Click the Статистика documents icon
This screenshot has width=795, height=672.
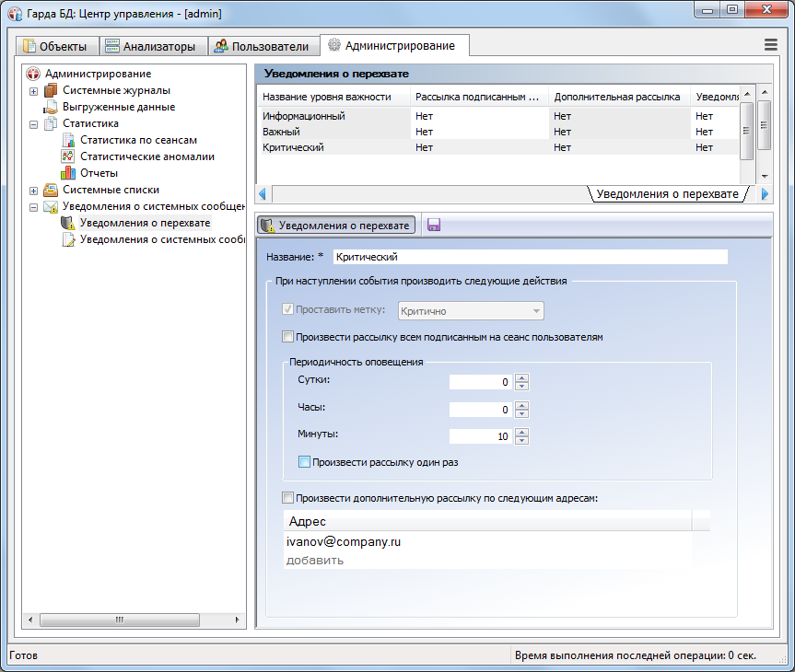(x=51, y=123)
